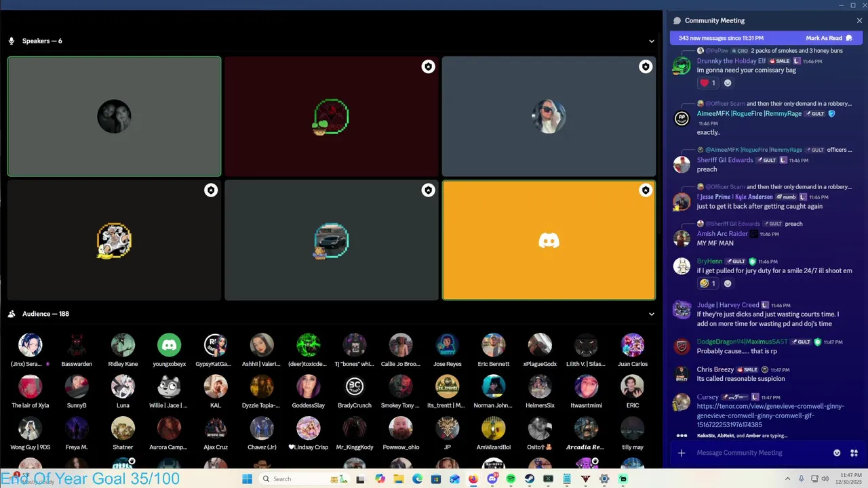Click the moderator badge on the orange speaker tile
Screen dimensions: 868x488
point(646,190)
